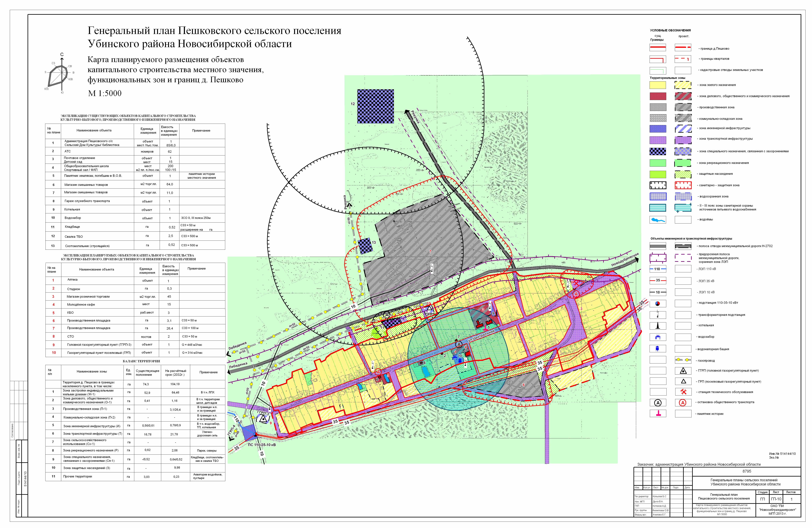
Task: Select the red crossed-tools service station legend symbol
Action: click(x=683, y=392)
